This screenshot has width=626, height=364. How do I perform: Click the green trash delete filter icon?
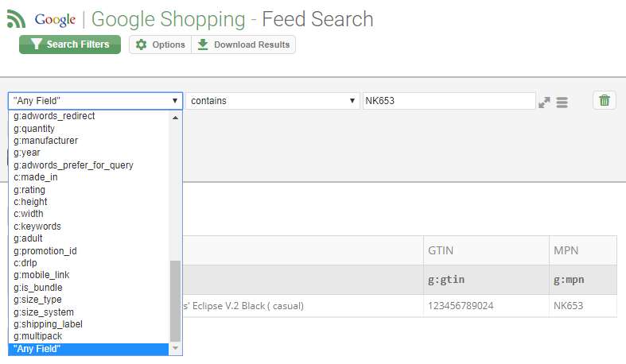pos(604,100)
